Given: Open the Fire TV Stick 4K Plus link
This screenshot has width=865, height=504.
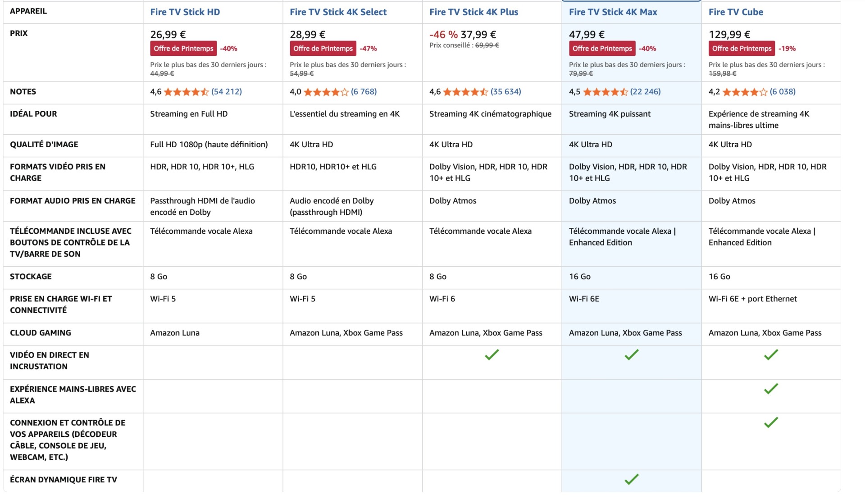Looking at the screenshot, I should [473, 12].
